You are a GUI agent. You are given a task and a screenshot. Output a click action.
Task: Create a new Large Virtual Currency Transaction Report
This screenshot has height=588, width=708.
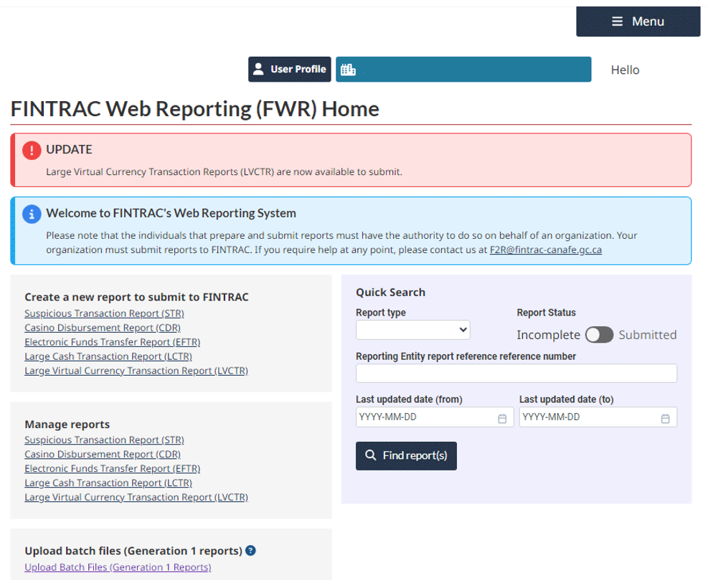[136, 371]
